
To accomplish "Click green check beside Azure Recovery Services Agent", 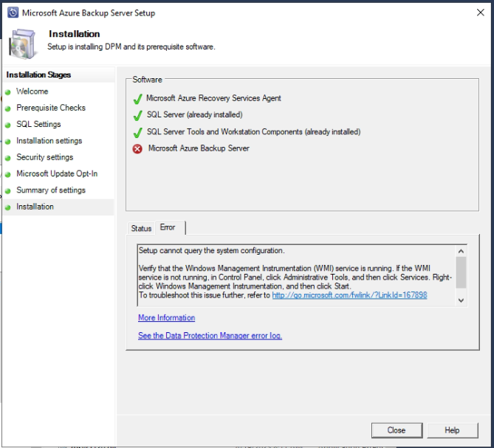I will coord(137,99).
